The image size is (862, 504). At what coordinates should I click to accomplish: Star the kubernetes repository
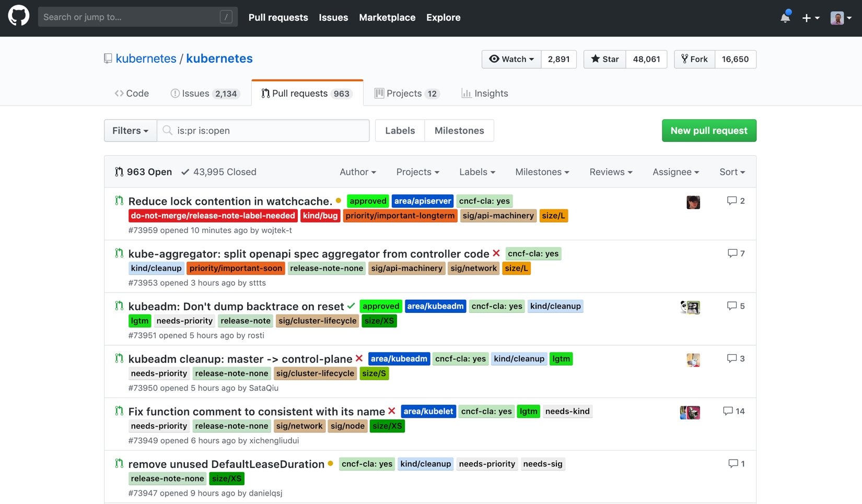(x=604, y=59)
